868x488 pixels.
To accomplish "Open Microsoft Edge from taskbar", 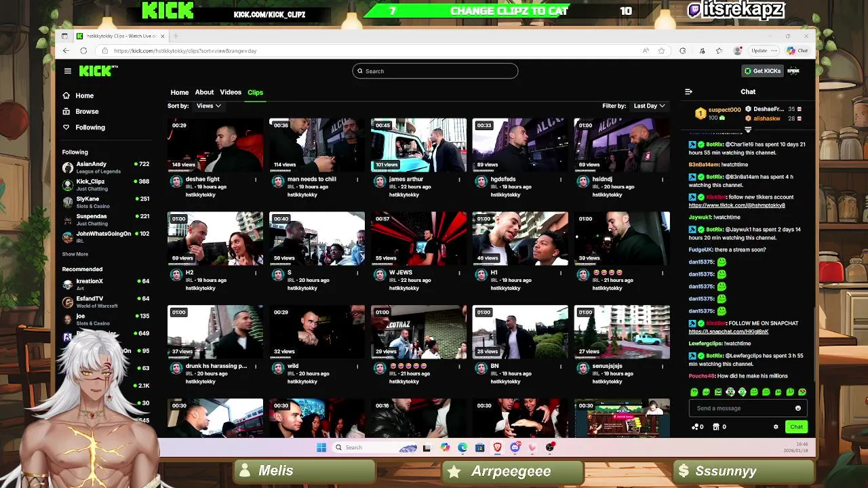I will (462, 447).
